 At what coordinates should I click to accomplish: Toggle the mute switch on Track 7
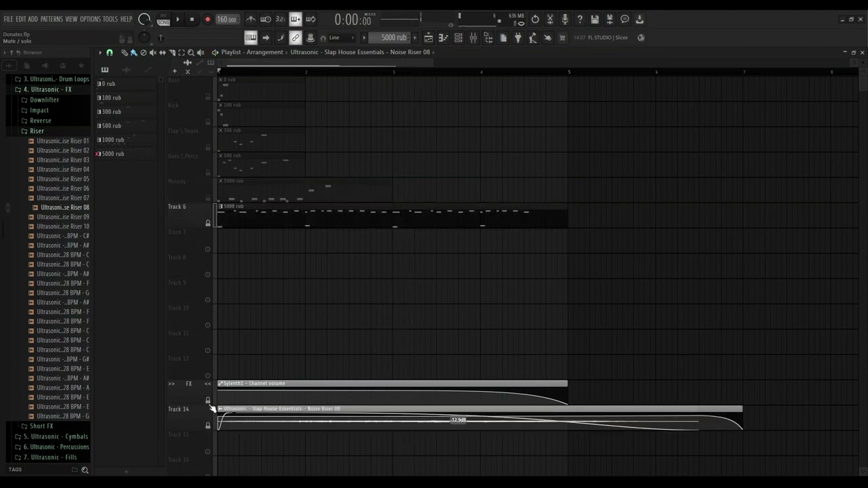pyautogui.click(x=208, y=249)
